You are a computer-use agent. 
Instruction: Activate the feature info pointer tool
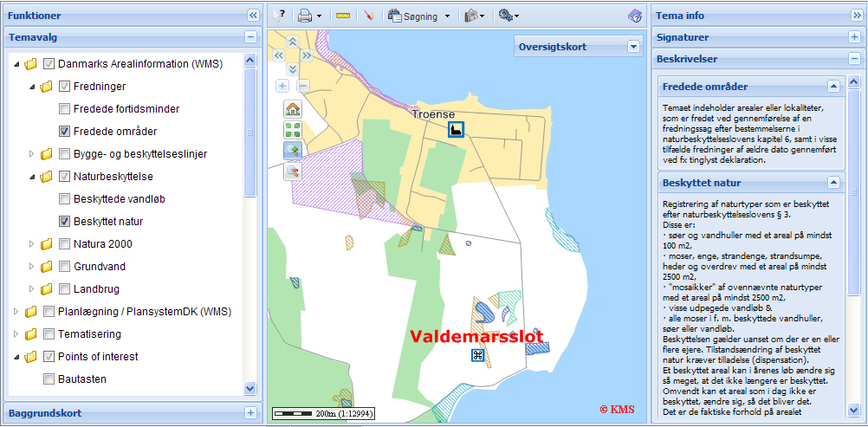279,16
